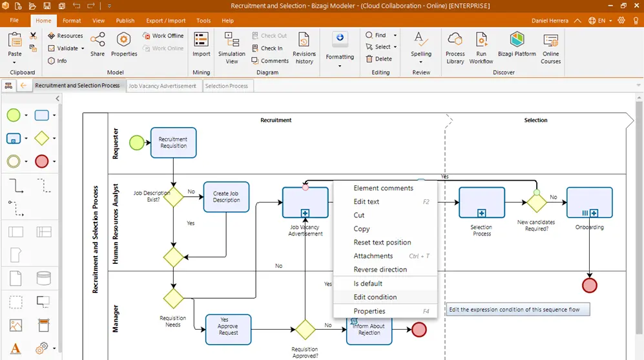Choose Is default in context menu
This screenshot has height=360, width=644.
point(385,283)
